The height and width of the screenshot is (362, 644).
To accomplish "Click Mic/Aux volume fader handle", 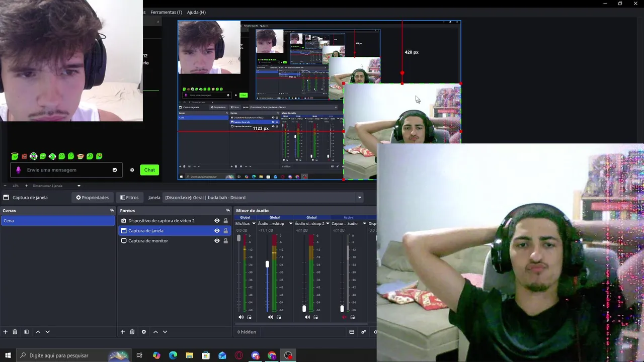I will click(239, 239).
